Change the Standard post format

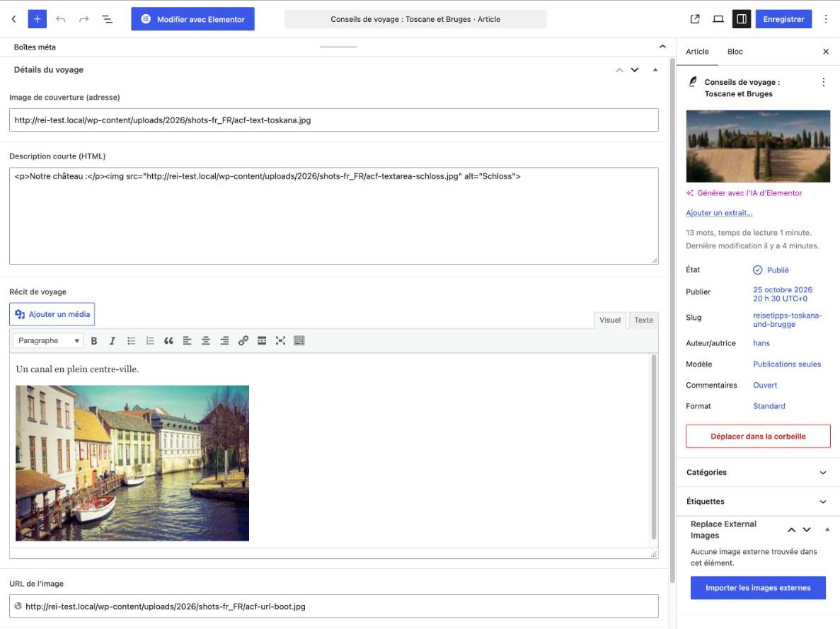769,406
